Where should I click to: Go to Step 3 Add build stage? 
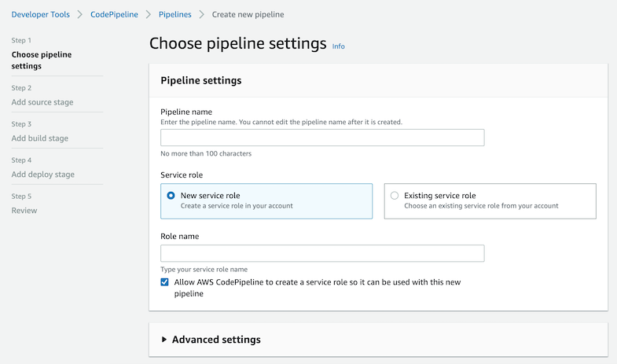coord(40,138)
